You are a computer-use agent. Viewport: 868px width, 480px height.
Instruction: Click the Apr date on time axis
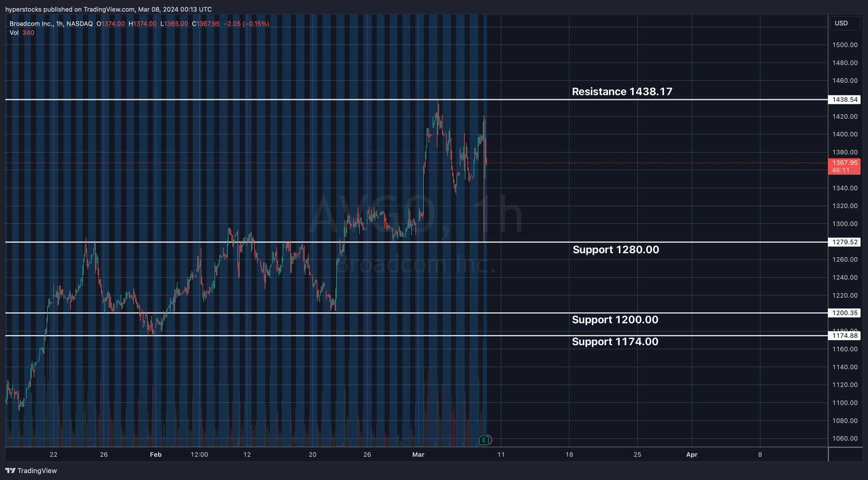[691, 455]
